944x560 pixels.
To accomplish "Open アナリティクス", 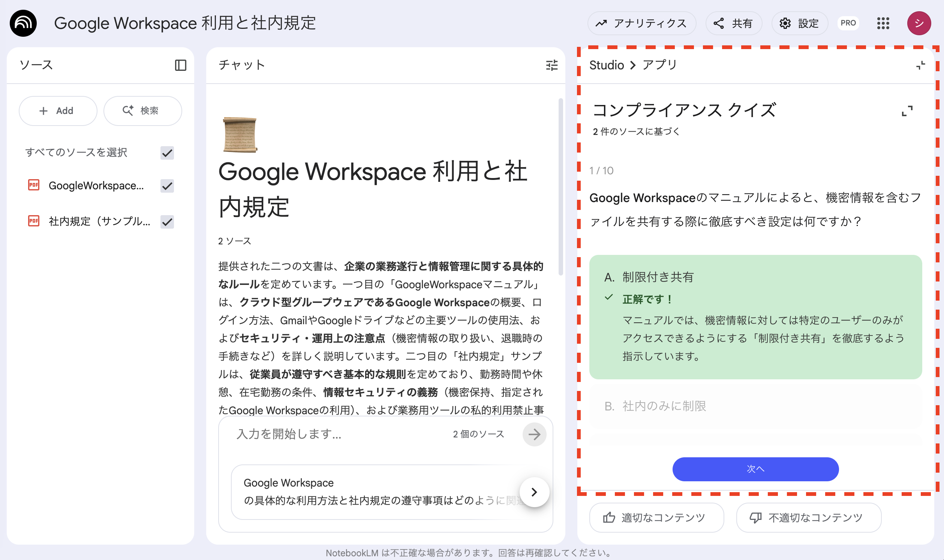I will (x=641, y=23).
